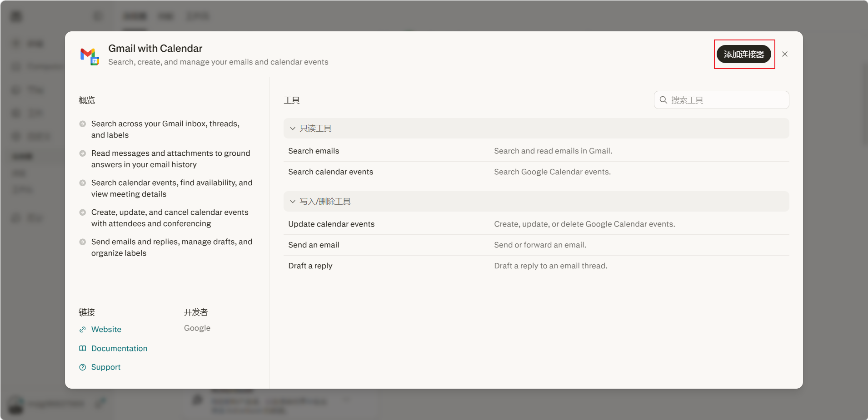The height and width of the screenshot is (420, 868).
Task: Click description 'Search Google Calendar events.'
Action: coord(552,172)
